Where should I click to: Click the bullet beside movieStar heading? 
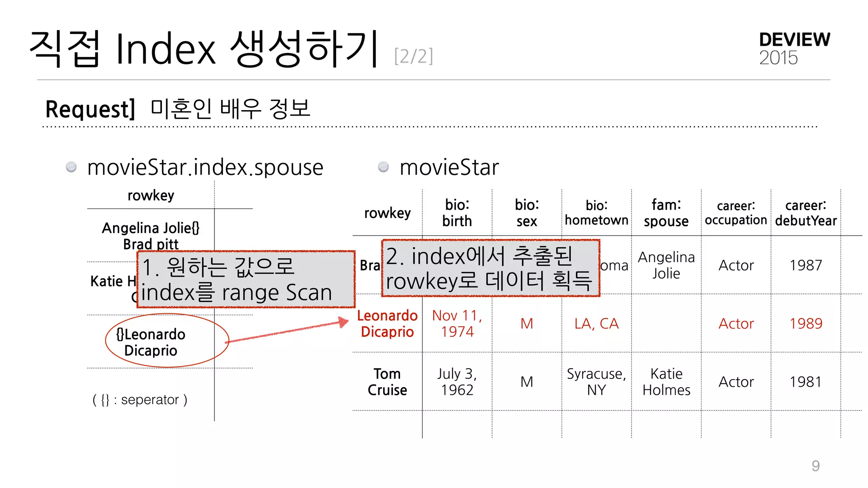[x=383, y=167]
